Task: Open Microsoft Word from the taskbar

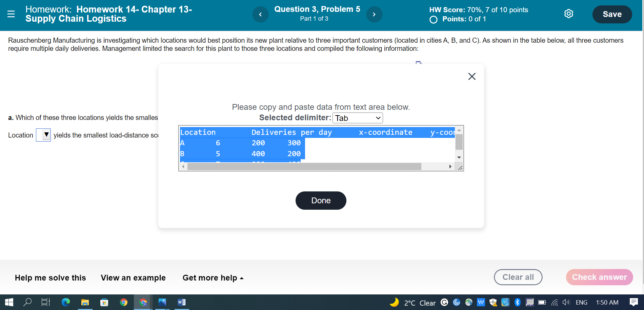Action: point(182,302)
